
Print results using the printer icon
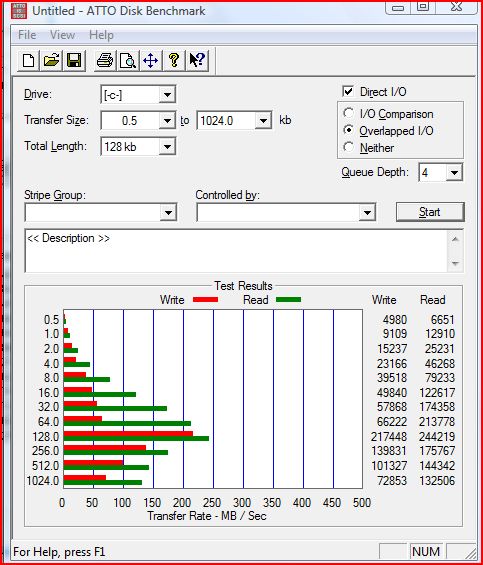pos(105,60)
